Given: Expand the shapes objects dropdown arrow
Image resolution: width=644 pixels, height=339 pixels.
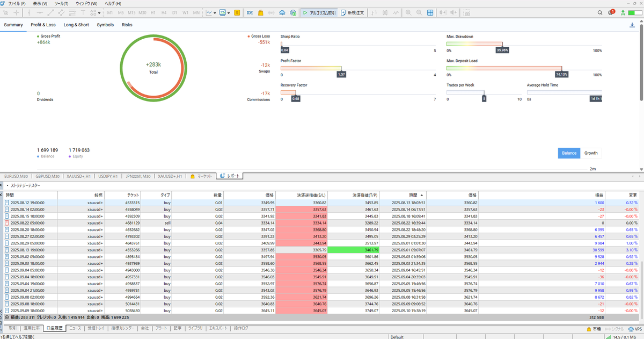Looking at the screenshot, I should (99, 12).
